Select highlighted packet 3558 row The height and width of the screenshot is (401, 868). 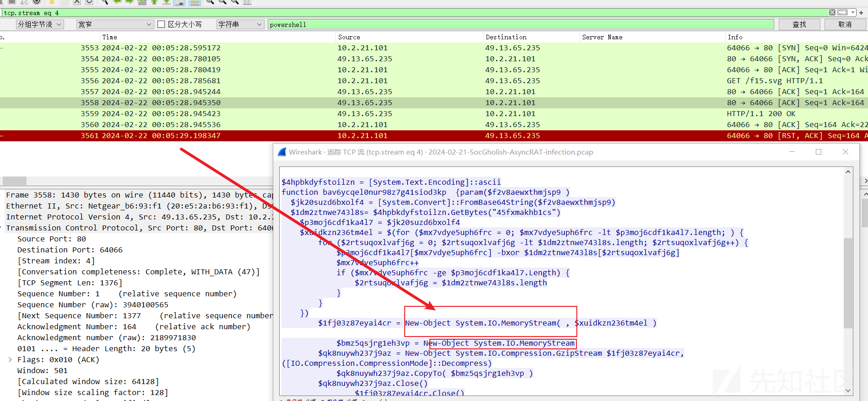pyautogui.click(x=434, y=102)
